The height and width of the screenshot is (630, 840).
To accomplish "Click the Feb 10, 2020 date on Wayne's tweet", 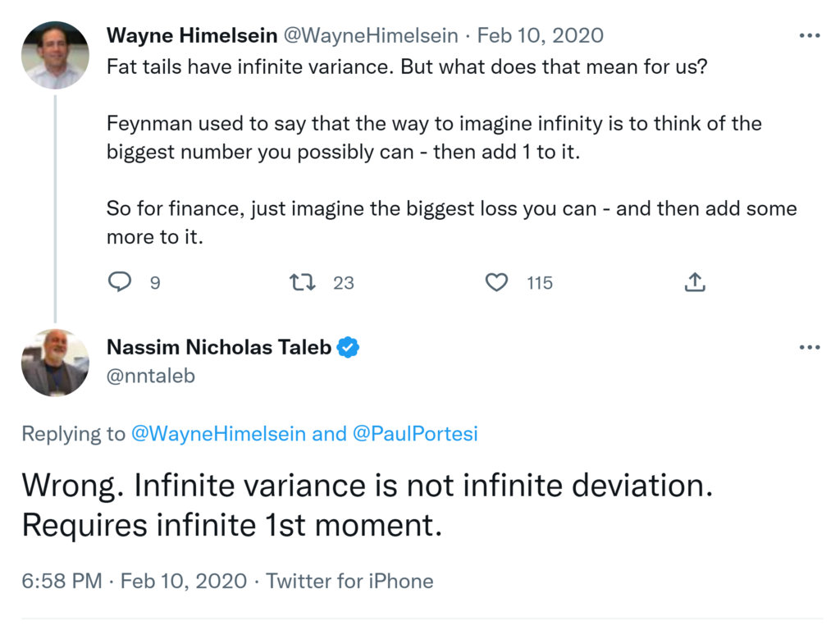I will pyautogui.click(x=540, y=36).
